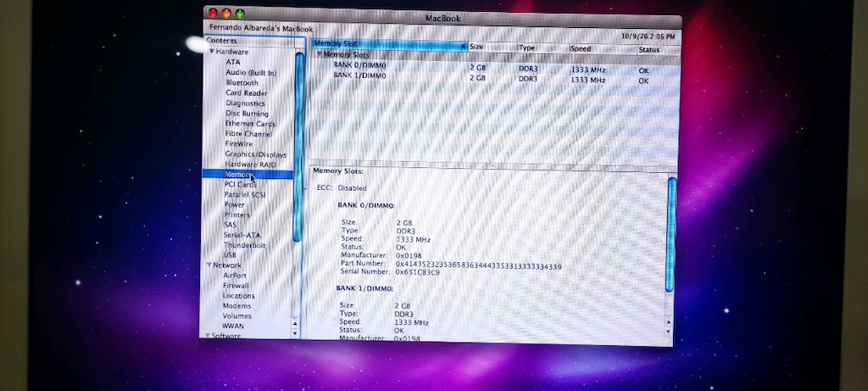The width and height of the screenshot is (868, 391).
Task: Sort by Speed column header
Action: 603,48
